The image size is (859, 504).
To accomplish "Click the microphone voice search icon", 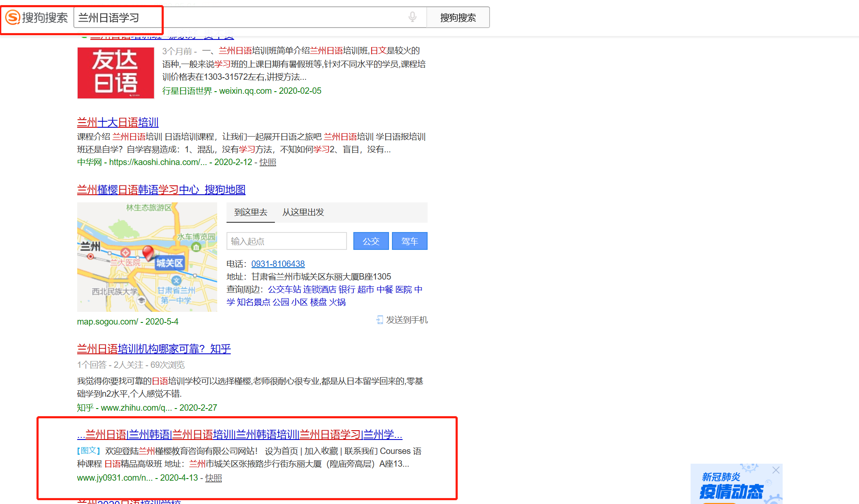I will (412, 17).
